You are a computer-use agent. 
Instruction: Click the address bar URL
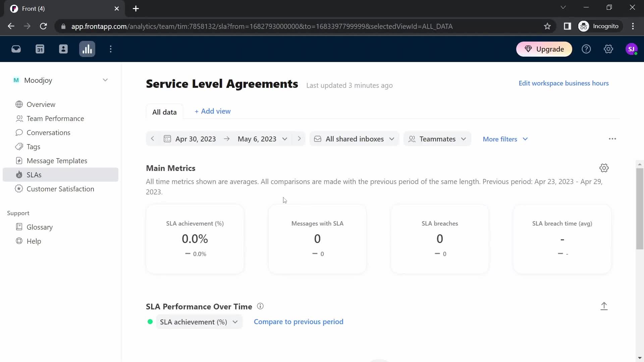(262, 26)
